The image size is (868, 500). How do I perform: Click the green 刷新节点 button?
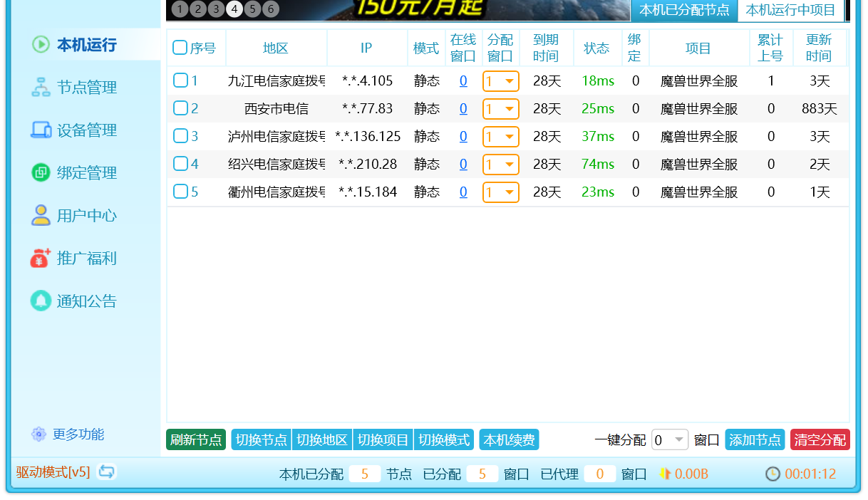tap(196, 440)
